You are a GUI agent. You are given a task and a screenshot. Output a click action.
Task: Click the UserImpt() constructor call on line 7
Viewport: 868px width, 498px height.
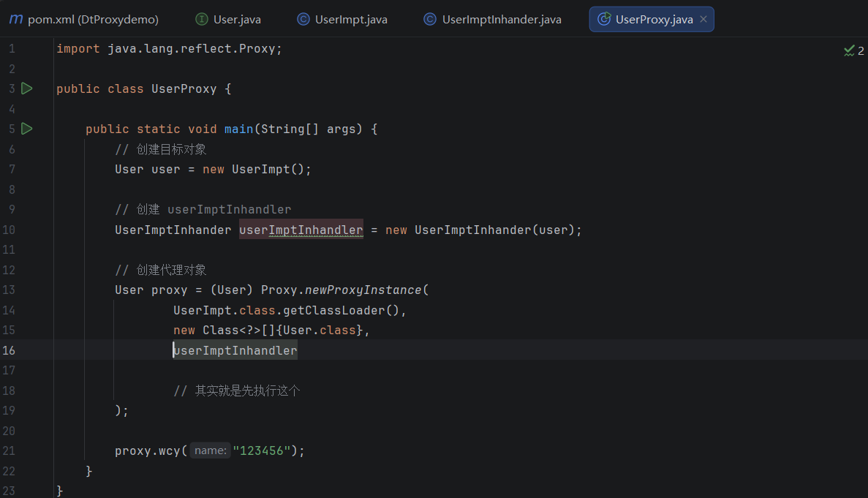(x=268, y=170)
